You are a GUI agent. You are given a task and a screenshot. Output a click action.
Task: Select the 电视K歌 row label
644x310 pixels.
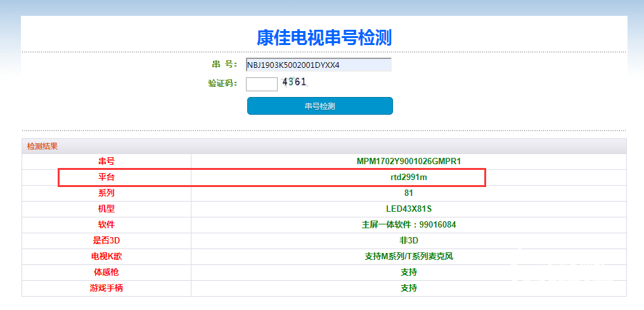tap(106, 257)
